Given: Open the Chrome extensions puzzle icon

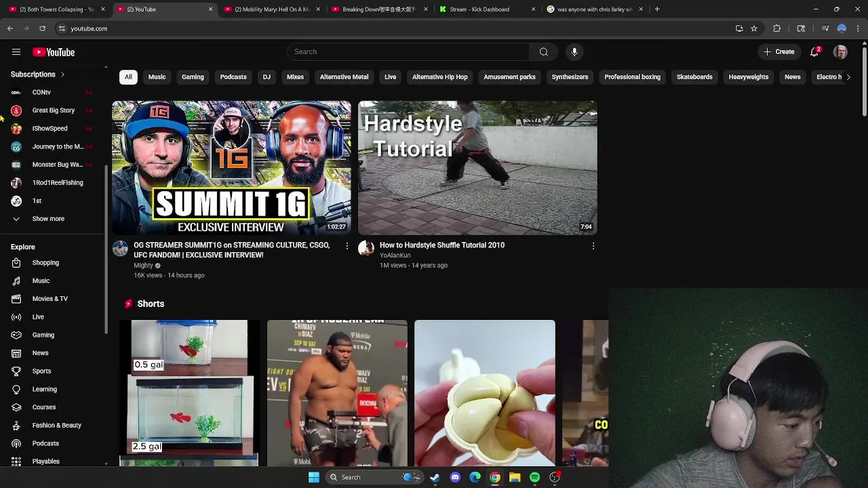Looking at the screenshot, I should (x=777, y=28).
